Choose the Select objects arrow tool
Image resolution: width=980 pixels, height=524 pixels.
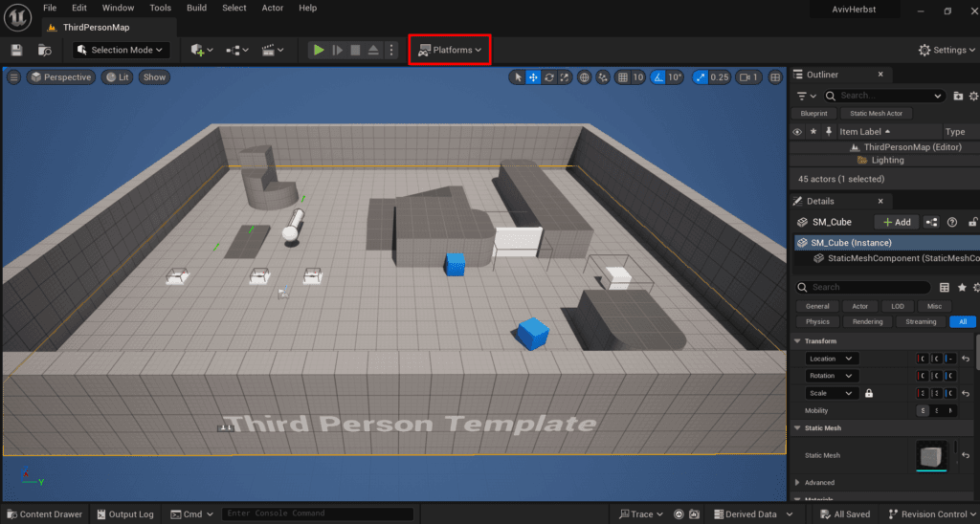[518, 77]
